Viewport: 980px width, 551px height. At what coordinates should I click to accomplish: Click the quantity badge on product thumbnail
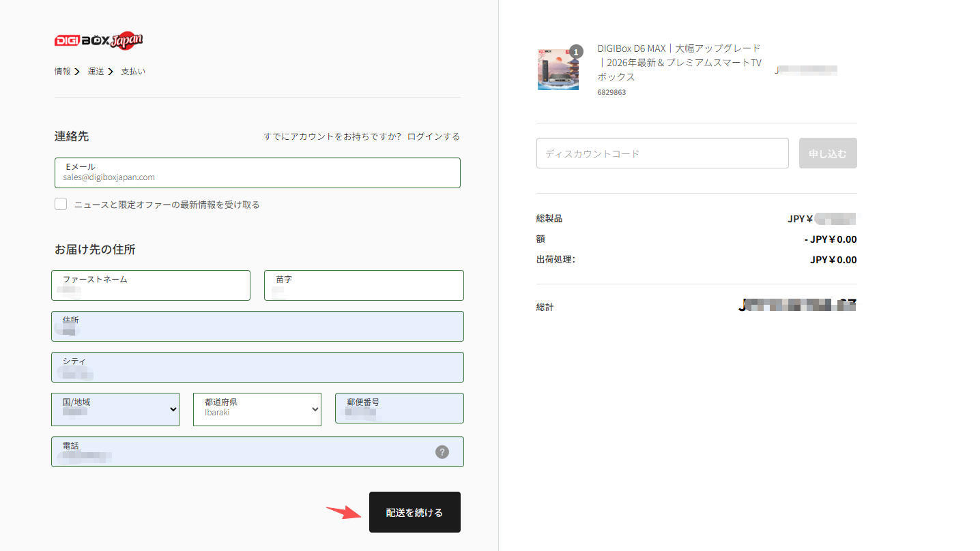(576, 52)
